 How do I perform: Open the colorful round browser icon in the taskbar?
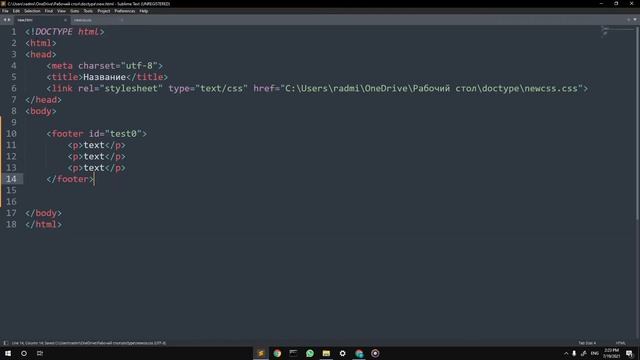point(359,353)
